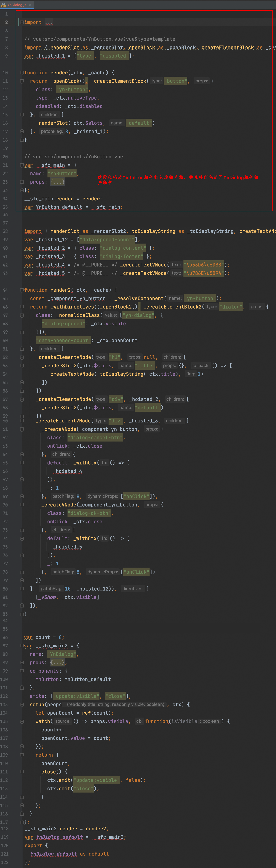Click the "h1" type string
This screenshot has height=868, width=276.
115,357
